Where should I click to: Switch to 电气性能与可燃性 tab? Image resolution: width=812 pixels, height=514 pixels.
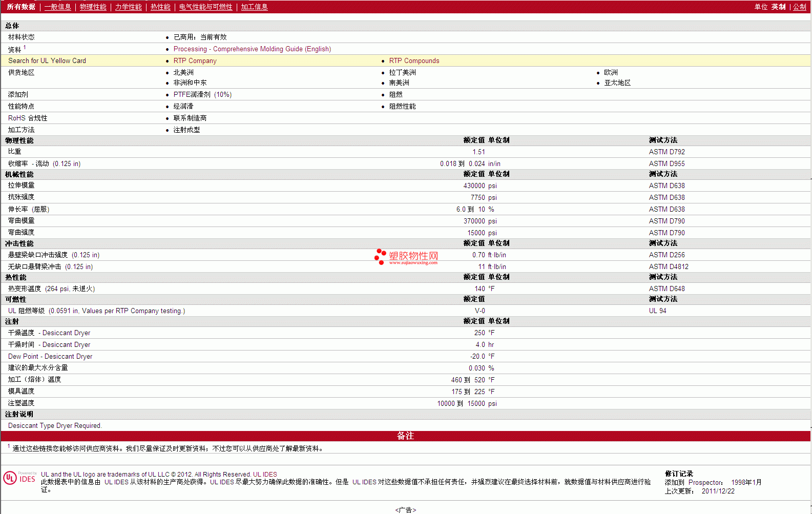pos(205,7)
